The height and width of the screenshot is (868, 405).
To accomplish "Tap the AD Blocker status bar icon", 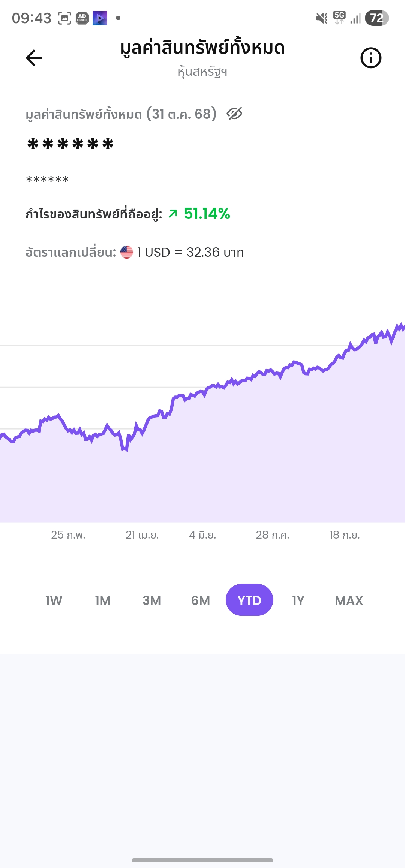I will tap(82, 18).
